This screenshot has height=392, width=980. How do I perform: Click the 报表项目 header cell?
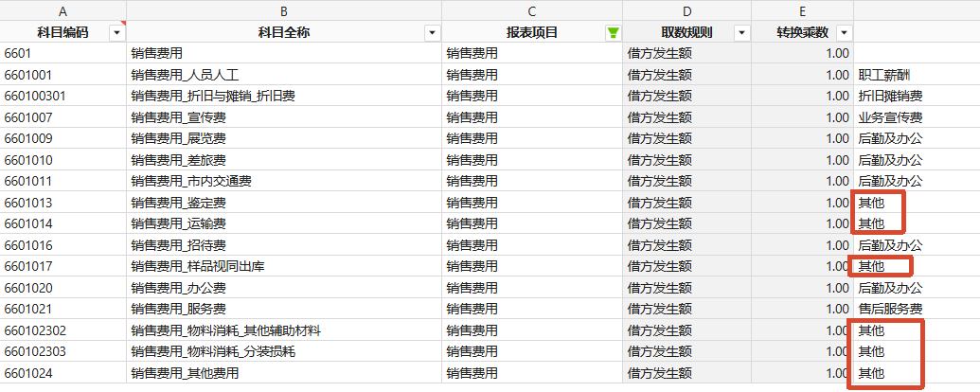coord(532,33)
